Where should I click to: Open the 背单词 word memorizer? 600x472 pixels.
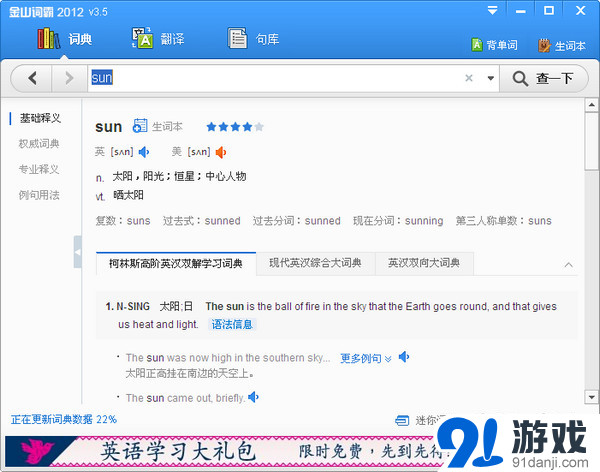pyautogui.click(x=494, y=45)
